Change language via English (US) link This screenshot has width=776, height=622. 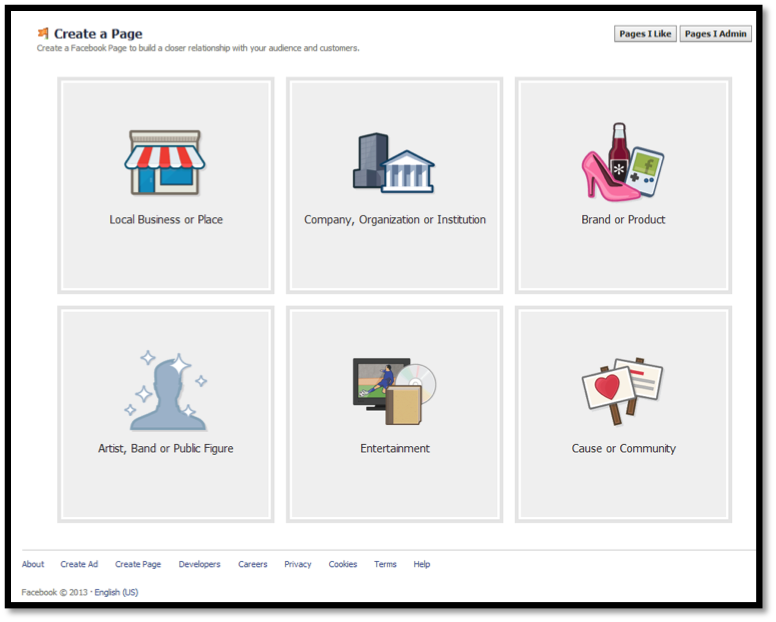(116, 592)
